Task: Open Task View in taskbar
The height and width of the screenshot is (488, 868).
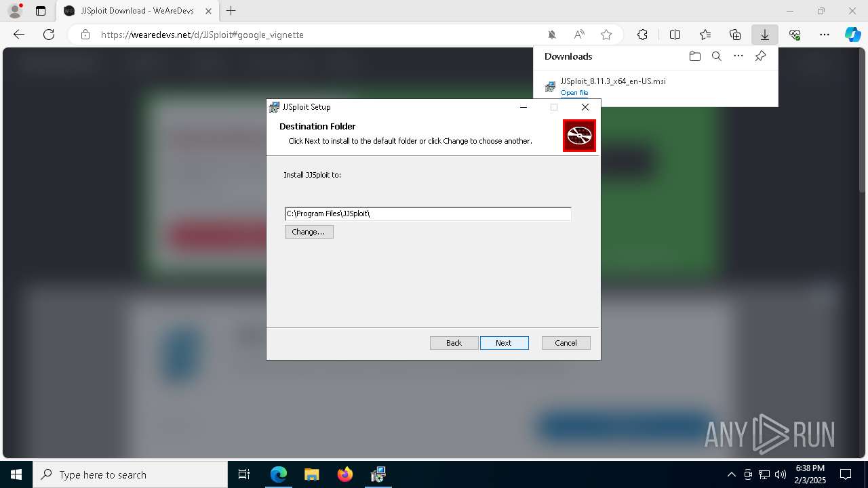Action: [244, 474]
